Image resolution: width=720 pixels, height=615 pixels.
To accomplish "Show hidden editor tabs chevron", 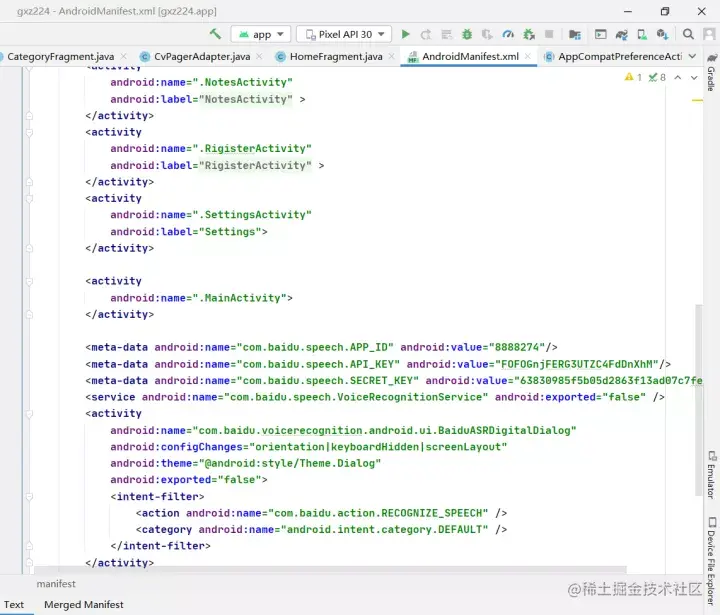I will pyautogui.click(x=692, y=56).
